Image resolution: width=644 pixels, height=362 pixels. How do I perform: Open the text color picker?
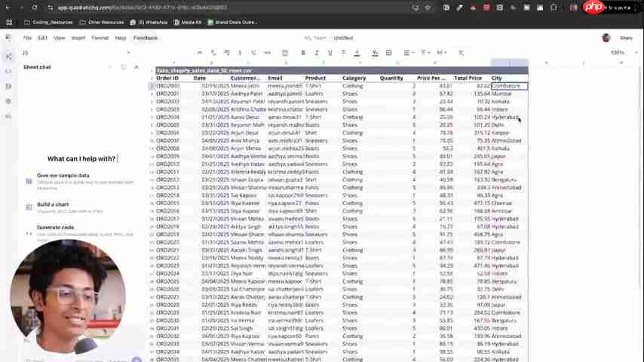click(x=357, y=53)
